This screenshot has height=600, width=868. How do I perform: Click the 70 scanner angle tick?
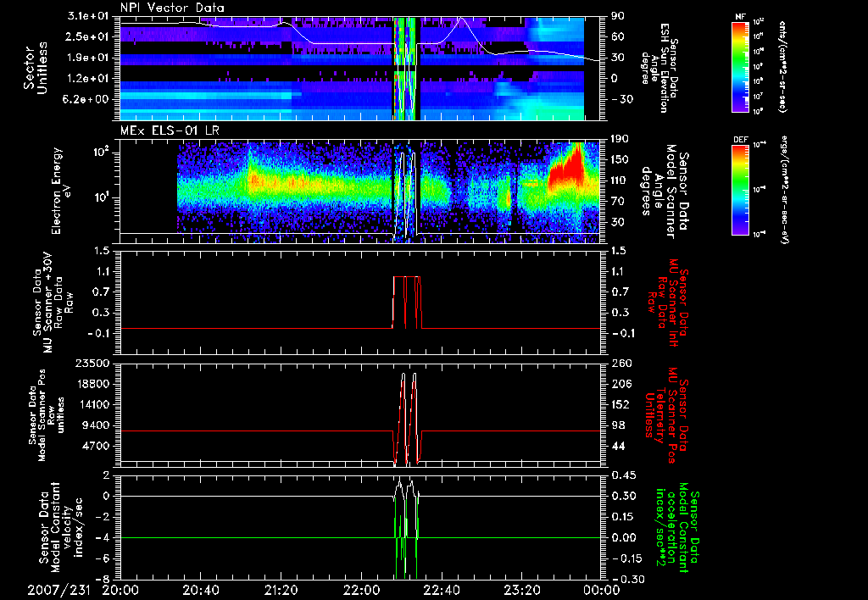(617, 202)
